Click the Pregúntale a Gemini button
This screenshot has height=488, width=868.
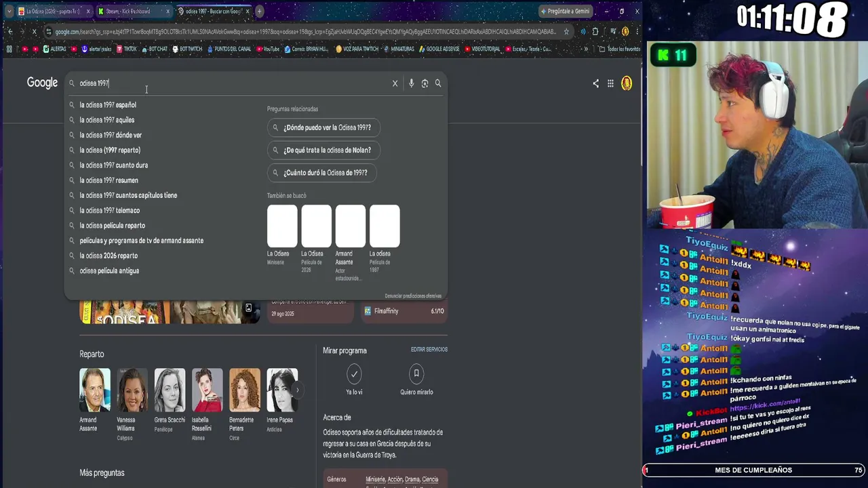click(x=566, y=11)
